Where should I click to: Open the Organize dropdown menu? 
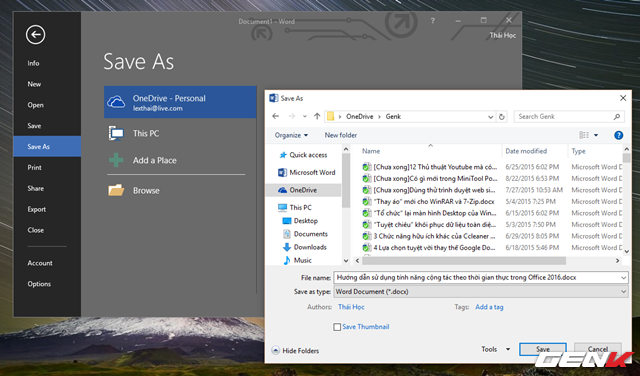tap(291, 135)
